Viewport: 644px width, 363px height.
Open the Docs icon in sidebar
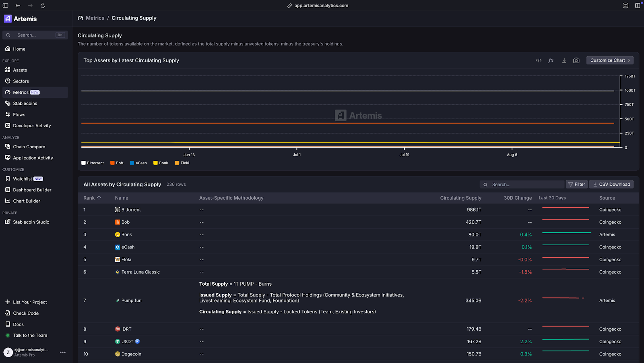pyautogui.click(x=8, y=324)
